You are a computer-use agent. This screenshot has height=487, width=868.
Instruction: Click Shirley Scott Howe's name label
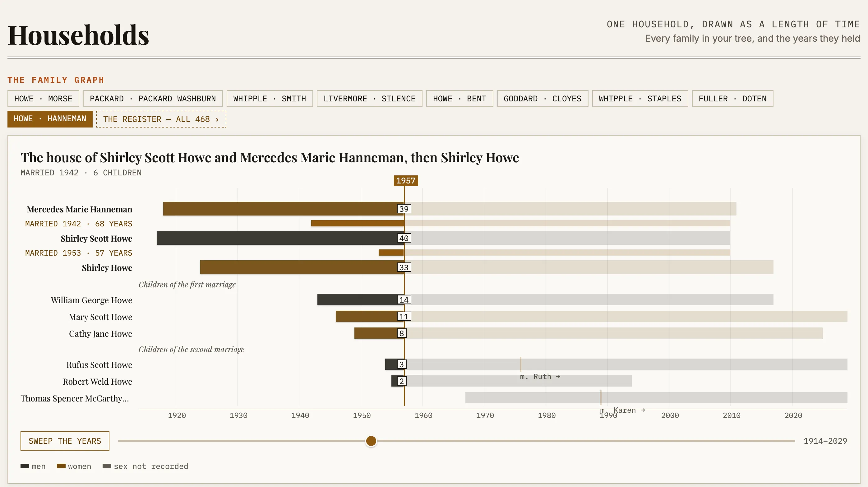(96, 239)
